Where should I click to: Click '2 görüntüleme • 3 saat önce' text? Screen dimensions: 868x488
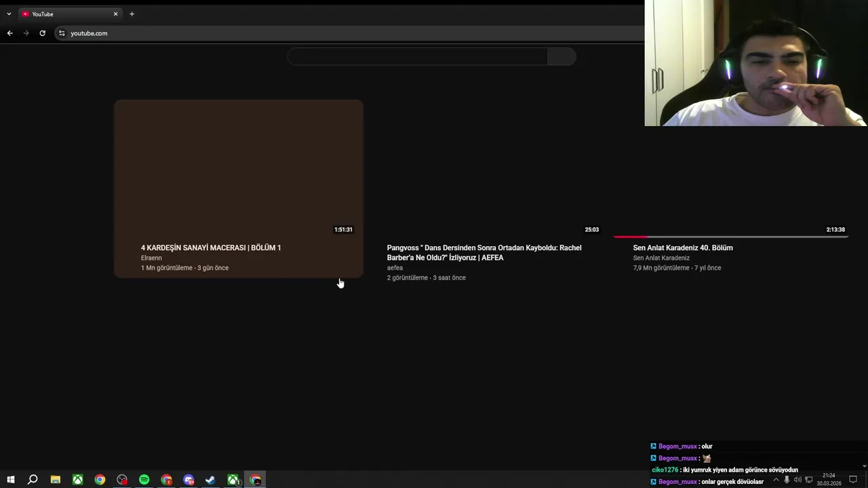(x=427, y=278)
